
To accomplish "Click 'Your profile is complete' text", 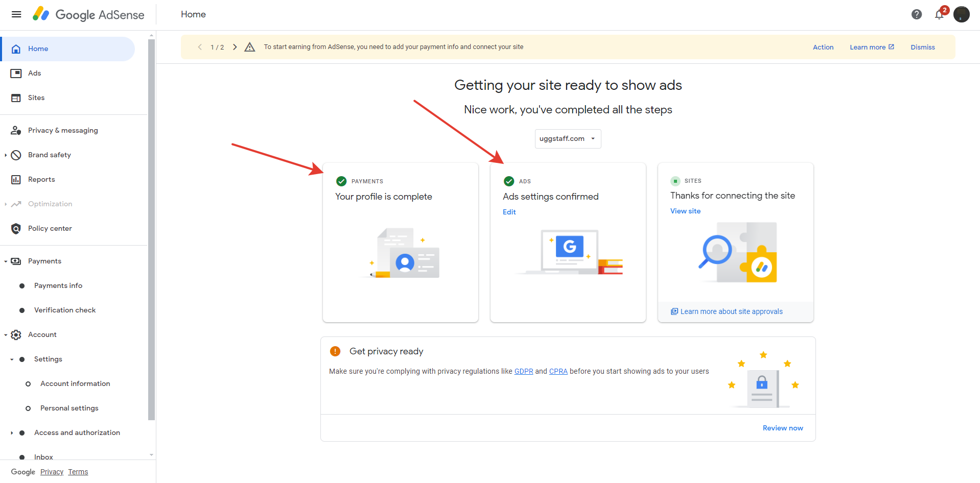I will coord(383,197).
